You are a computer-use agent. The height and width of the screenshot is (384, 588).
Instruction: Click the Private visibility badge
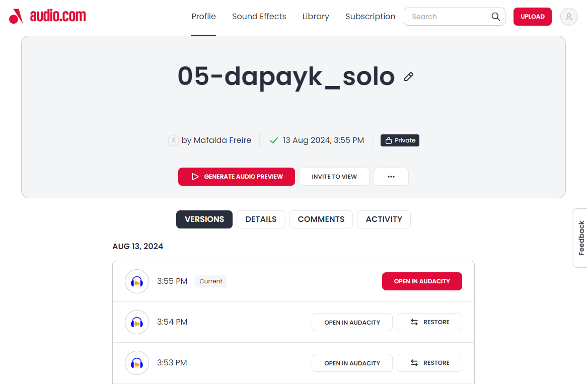[400, 140]
